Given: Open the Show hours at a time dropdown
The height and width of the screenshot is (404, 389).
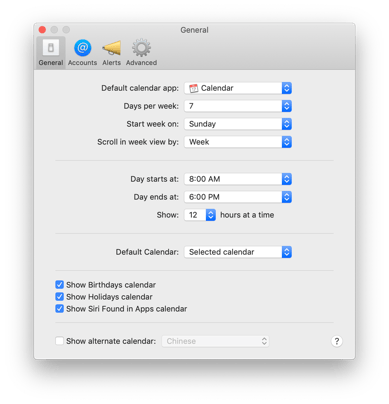Looking at the screenshot, I should [200, 215].
